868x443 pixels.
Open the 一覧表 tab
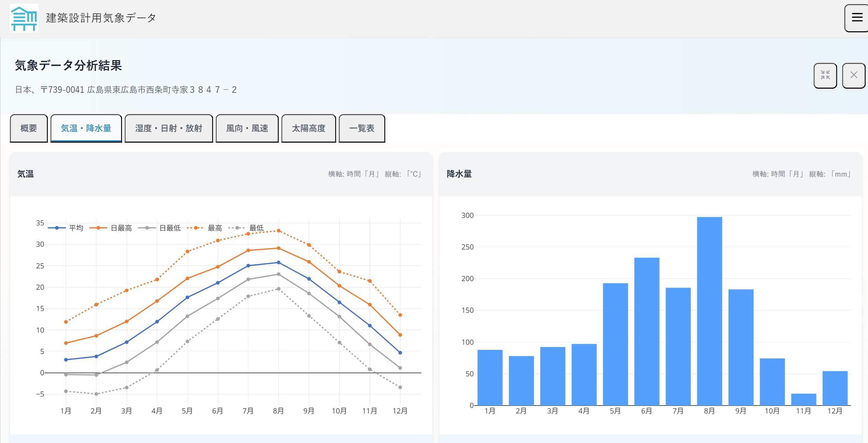click(x=361, y=128)
